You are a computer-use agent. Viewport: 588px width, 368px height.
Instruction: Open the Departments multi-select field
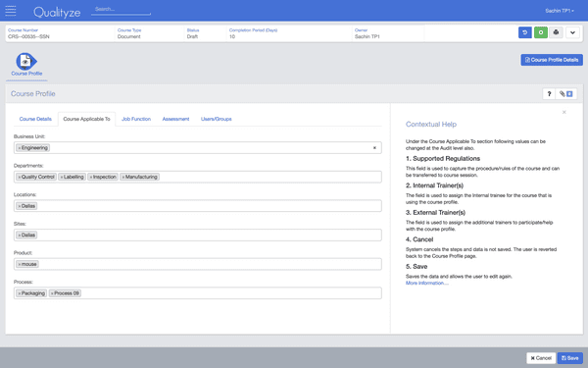(198, 177)
